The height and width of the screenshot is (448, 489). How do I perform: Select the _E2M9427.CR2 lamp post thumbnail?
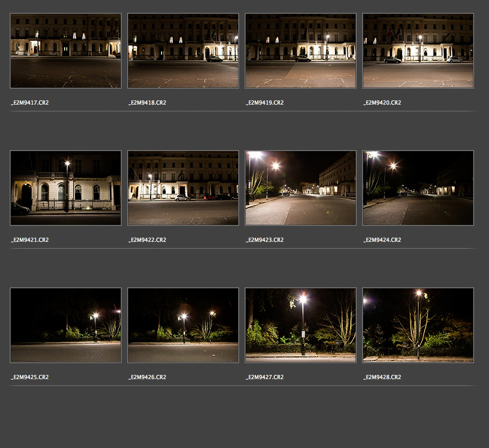[301, 325]
